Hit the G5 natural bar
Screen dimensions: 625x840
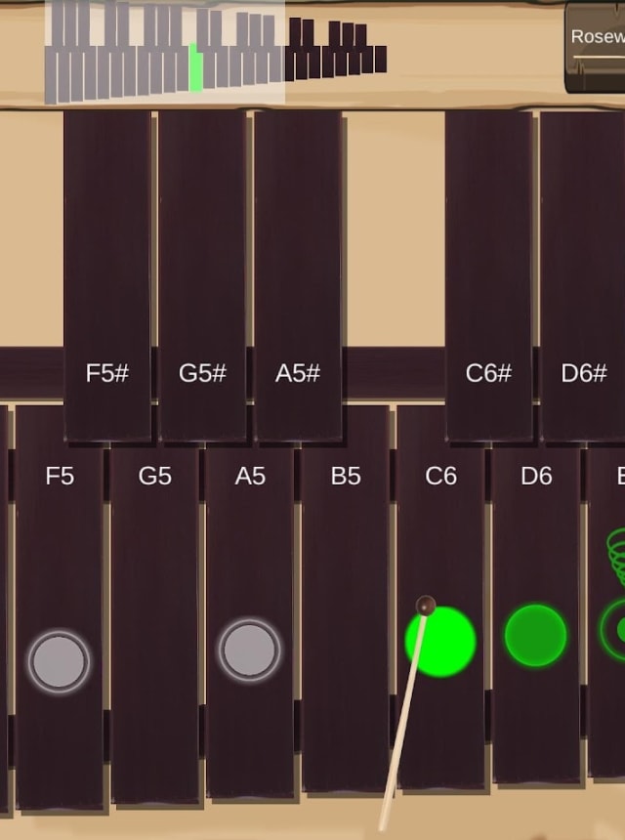154,624
